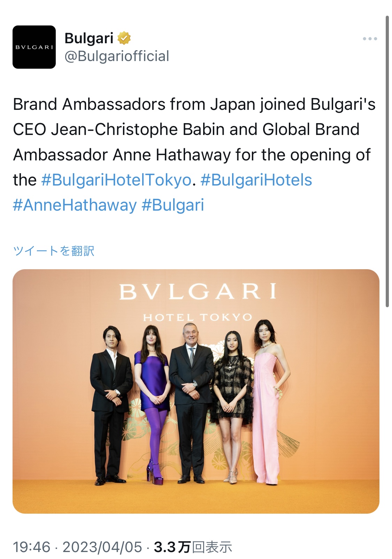Open the Bulgari Hotel Tokyo photo
The width and height of the screenshot is (392, 559).
[x=196, y=391]
